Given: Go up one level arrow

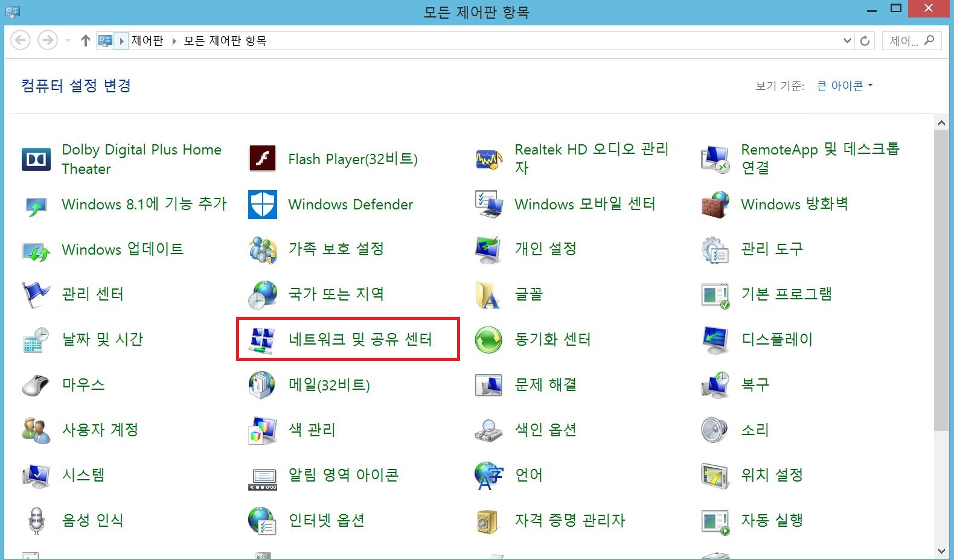Looking at the screenshot, I should click(85, 40).
